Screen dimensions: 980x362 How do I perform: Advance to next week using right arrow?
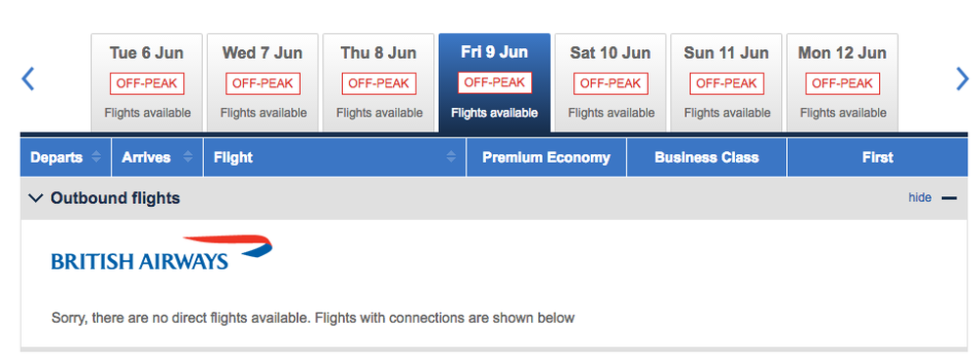click(x=962, y=79)
